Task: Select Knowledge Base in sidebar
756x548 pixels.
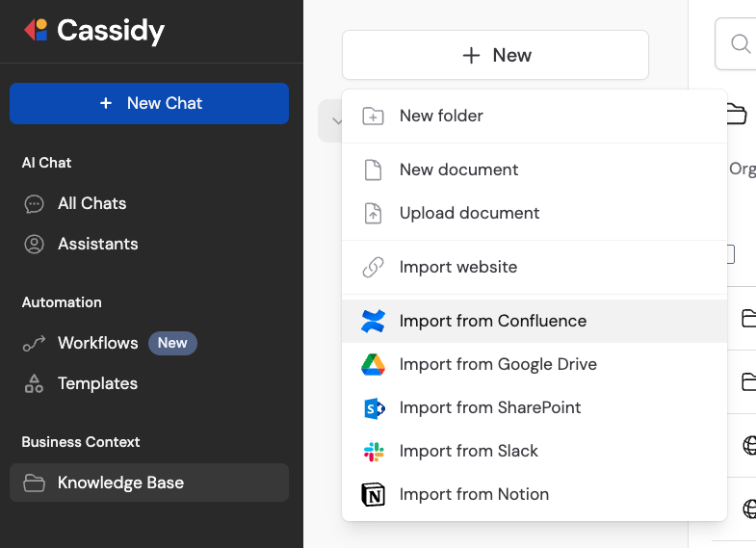Action: coord(149,483)
